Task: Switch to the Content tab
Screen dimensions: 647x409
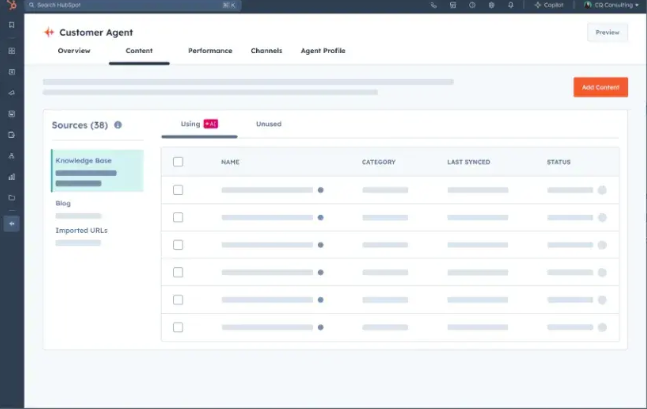Action: (139, 51)
